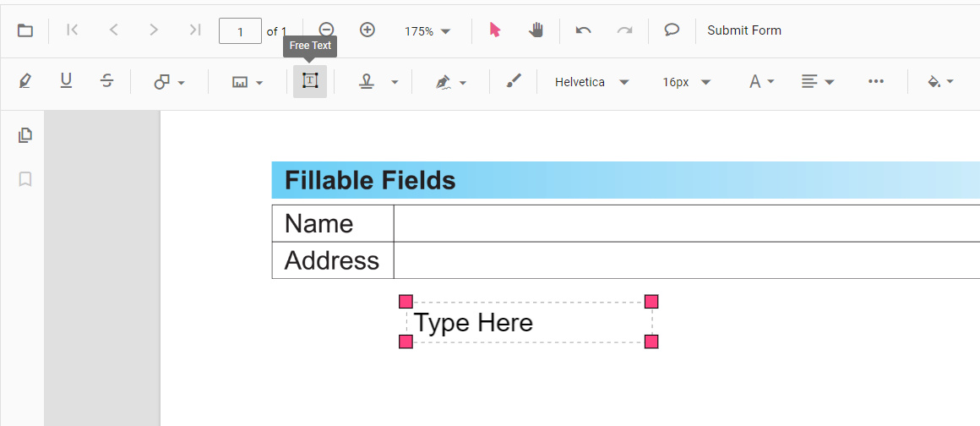Open the three-dots more options menu
Viewport: 980px width, 426px height.
876,81
